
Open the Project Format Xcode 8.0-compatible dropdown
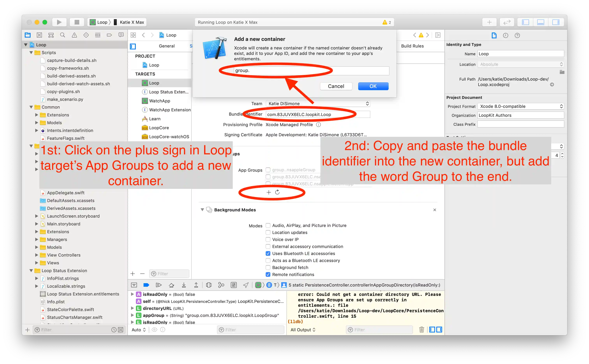(520, 106)
